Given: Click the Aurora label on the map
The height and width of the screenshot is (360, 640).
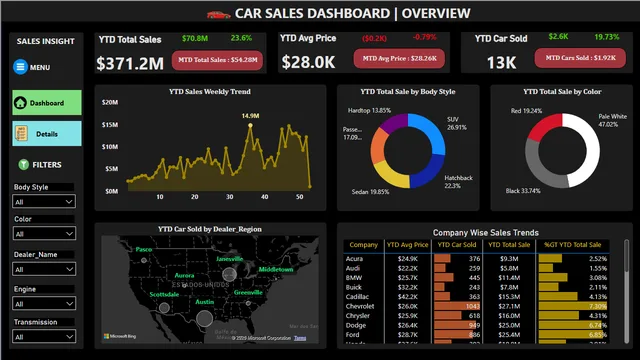Looking at the screenshot, I should pyautogui.click(x=184, y=276).
